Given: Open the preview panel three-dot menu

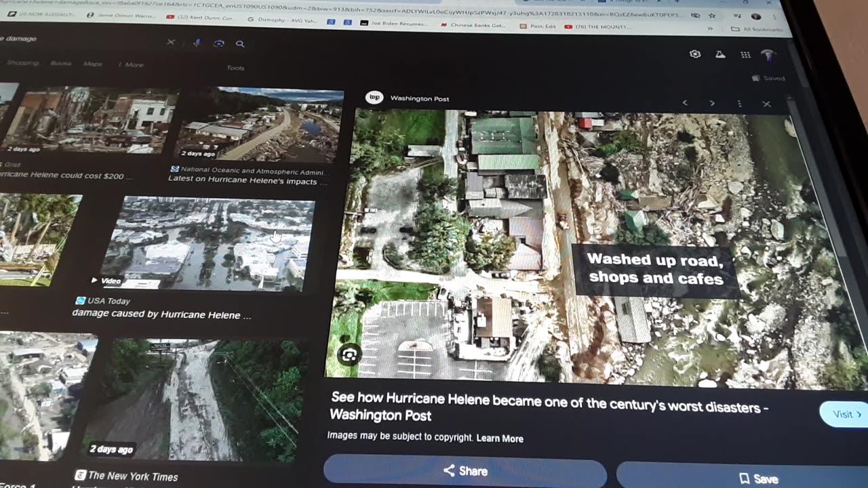Looking at the screenshot, I should pos(739,104).
